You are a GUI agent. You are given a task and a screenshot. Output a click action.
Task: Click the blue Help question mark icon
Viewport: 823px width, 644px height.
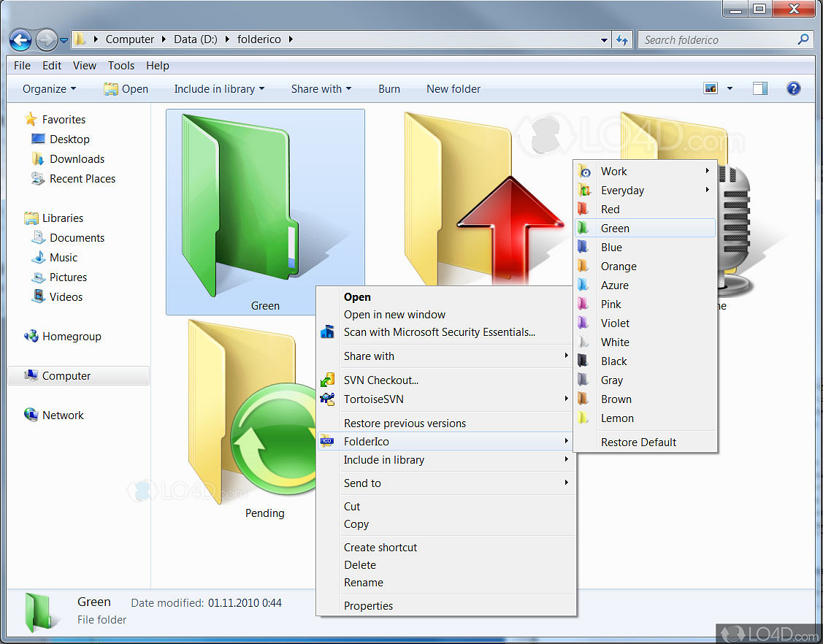[793, 88]
